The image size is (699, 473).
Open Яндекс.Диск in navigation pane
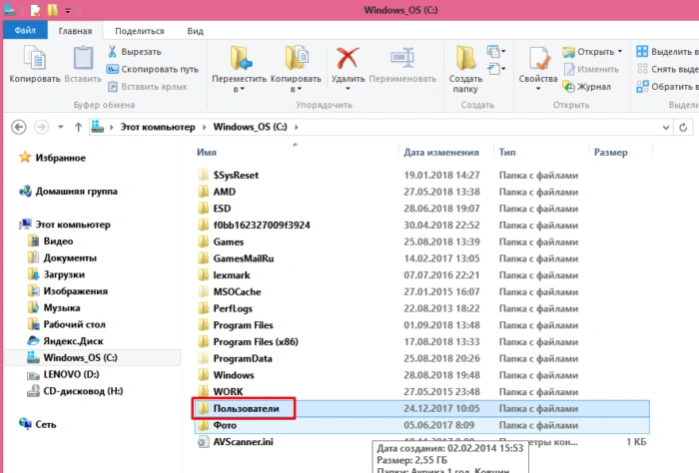[x=65, y=341]
